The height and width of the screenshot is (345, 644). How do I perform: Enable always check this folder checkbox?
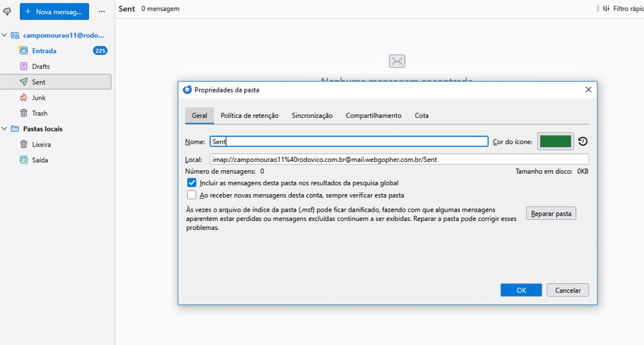tap(192, 195)
